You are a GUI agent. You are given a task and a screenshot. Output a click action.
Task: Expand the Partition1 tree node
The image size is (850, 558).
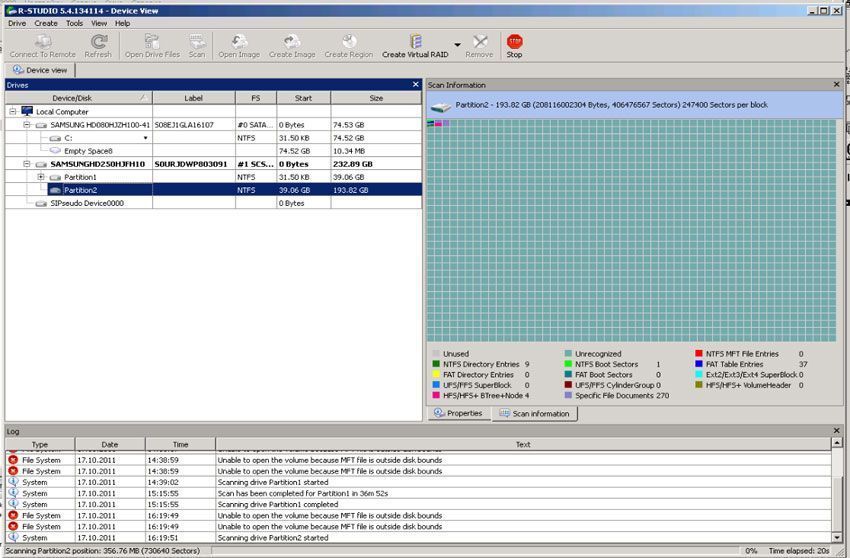[41, 177]
